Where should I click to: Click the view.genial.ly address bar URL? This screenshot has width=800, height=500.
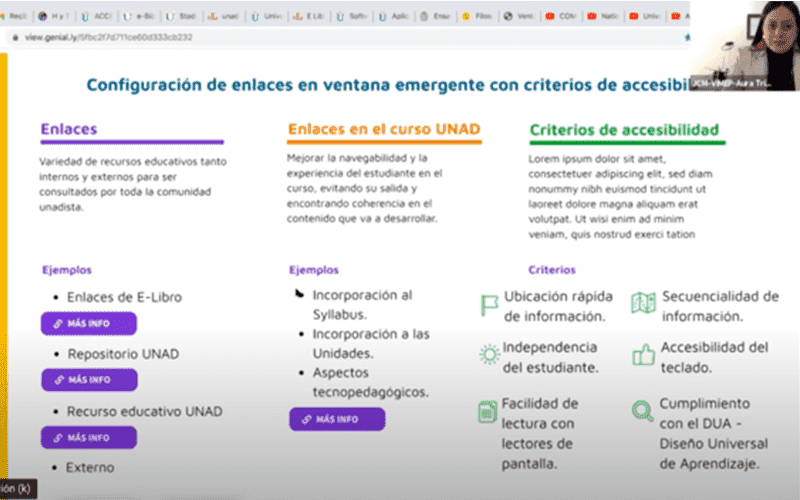pos(109,37)
